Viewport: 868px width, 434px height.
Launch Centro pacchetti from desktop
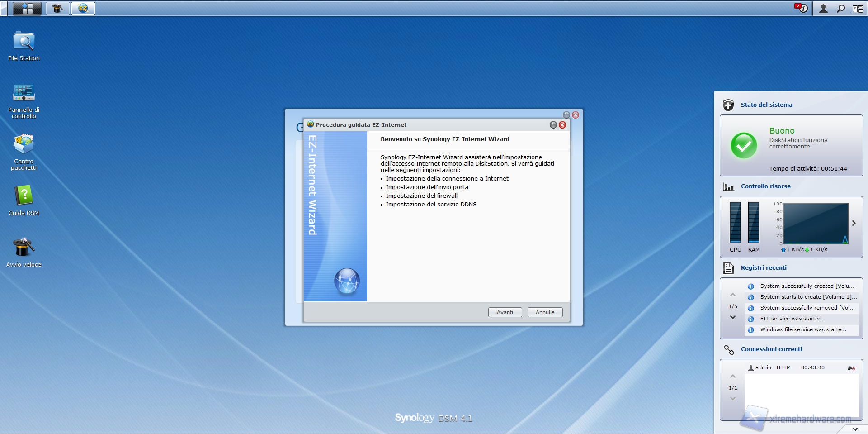coord(24,145)
